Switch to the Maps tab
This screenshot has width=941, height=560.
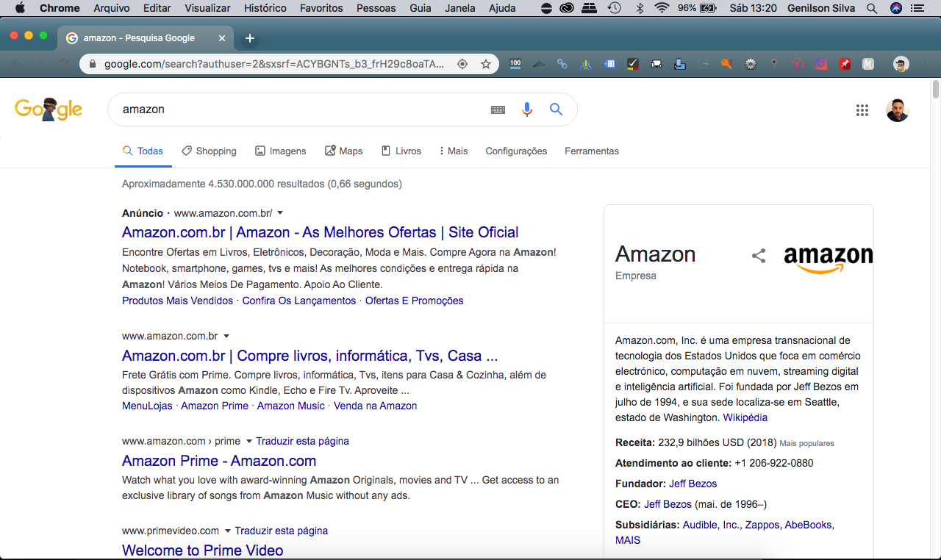pyautogui.click(x=343, y=151)
